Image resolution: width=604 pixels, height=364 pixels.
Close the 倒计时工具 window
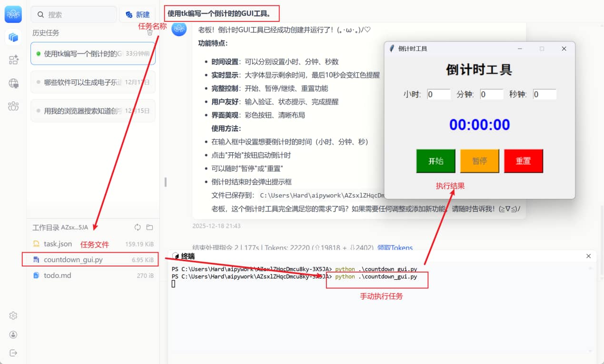coord(564,49)
